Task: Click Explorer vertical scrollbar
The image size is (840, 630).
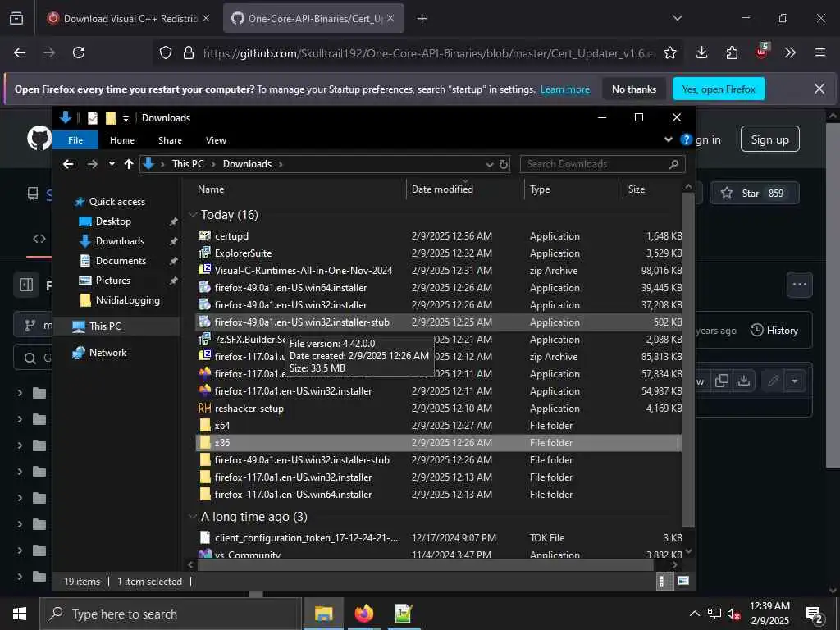Action: click(x=688, y=359)
